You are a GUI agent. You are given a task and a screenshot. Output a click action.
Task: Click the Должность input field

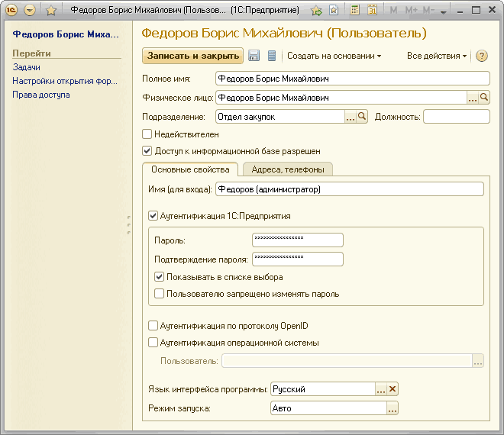pos(456,117)
